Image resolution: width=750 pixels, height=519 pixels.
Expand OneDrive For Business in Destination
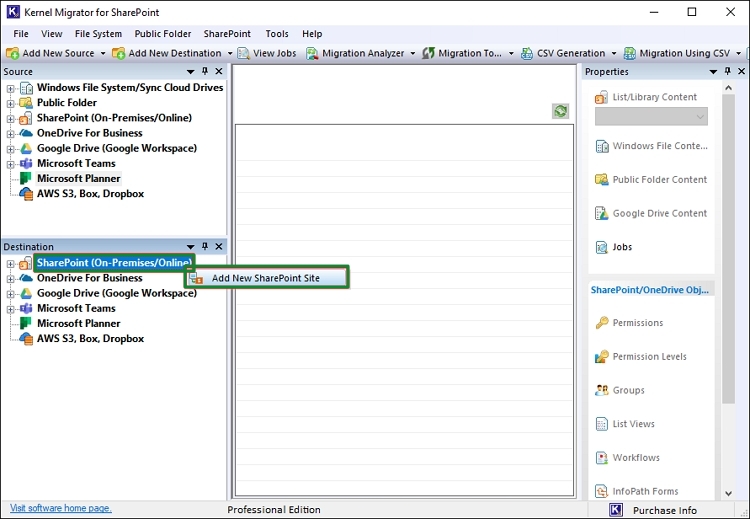coord(11,279)
